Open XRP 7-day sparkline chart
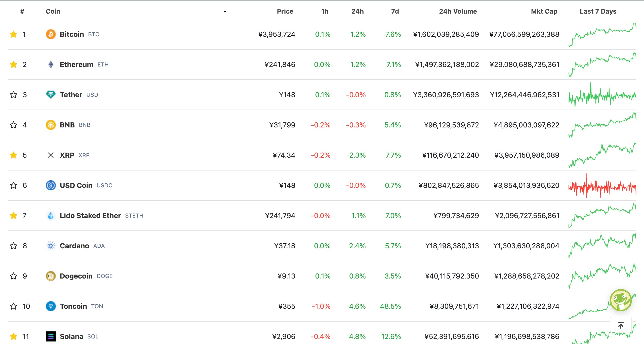Screen dimensions: 644x344 602,155
